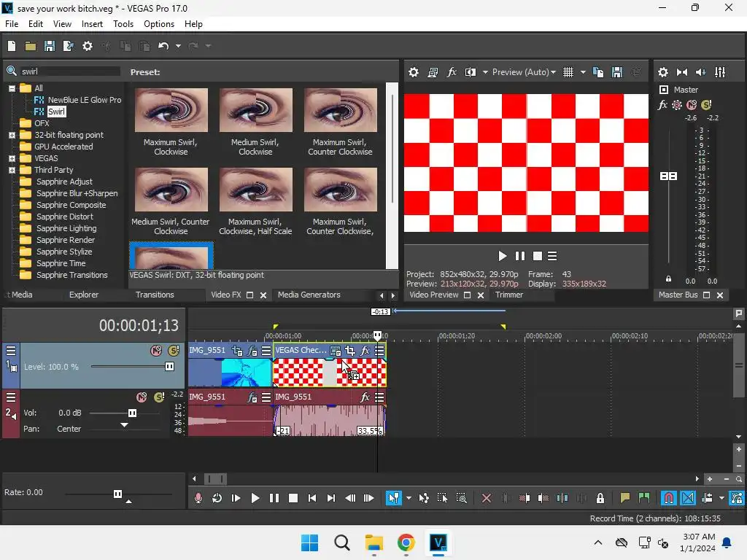This screenshot has width=747, height=560.
Task: Click Go to Start transport button
Action: click(312, 498)
